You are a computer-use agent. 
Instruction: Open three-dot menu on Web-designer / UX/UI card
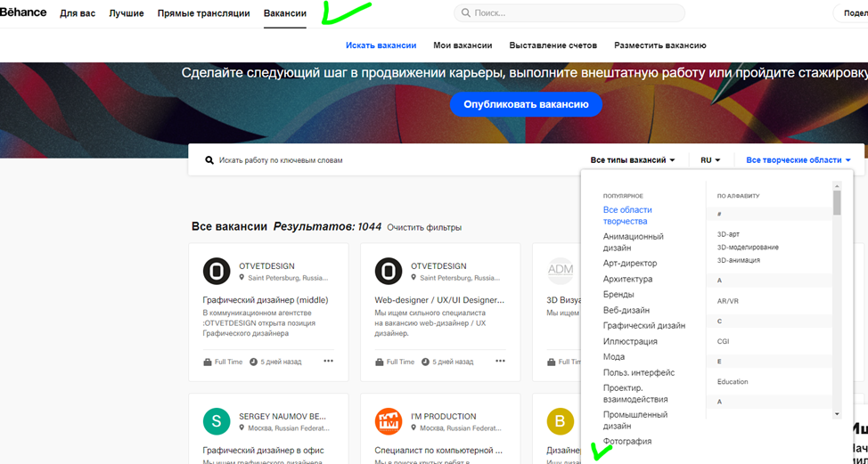click(501, 361)
